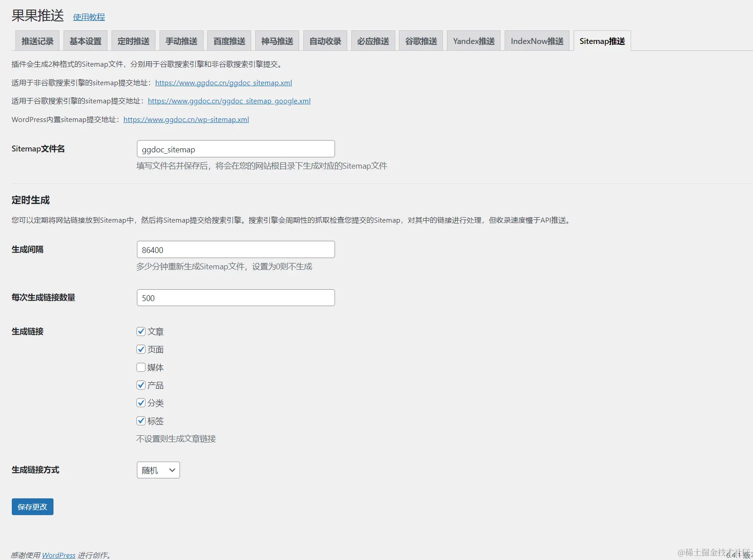Open the 使用教程 link
This screenshot has width=753, height=560.
pyautogui.click(x=88, y=17)
